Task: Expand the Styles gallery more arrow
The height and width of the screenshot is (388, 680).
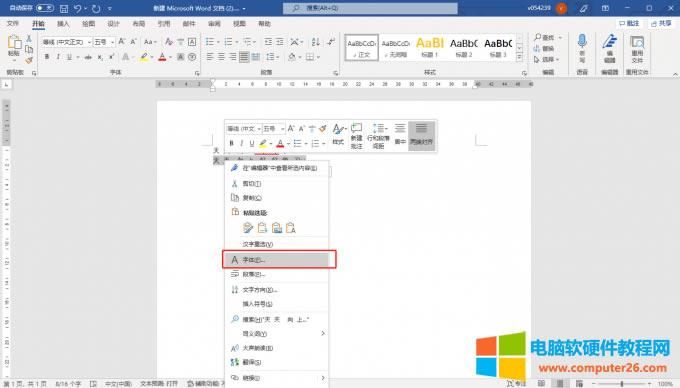Action: 520,57
